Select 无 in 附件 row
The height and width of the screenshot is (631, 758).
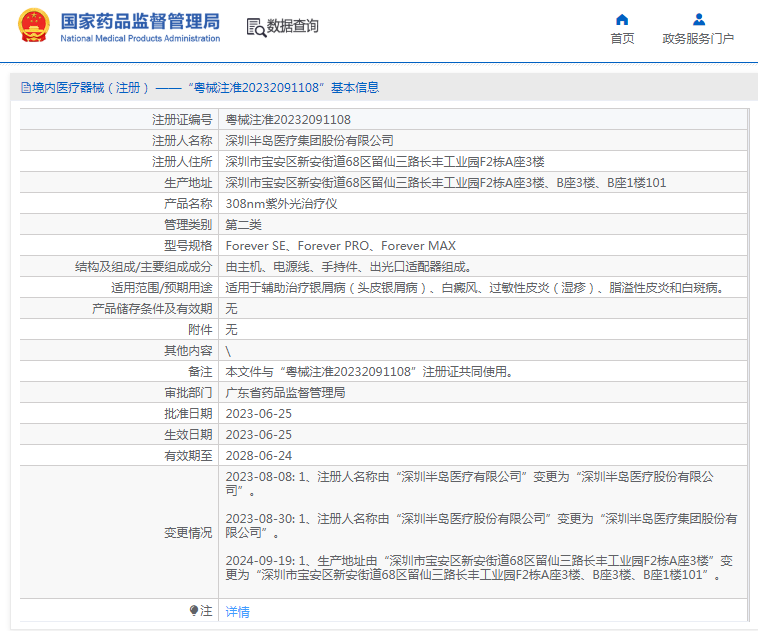pyautogui.click(x=232, y=330)
